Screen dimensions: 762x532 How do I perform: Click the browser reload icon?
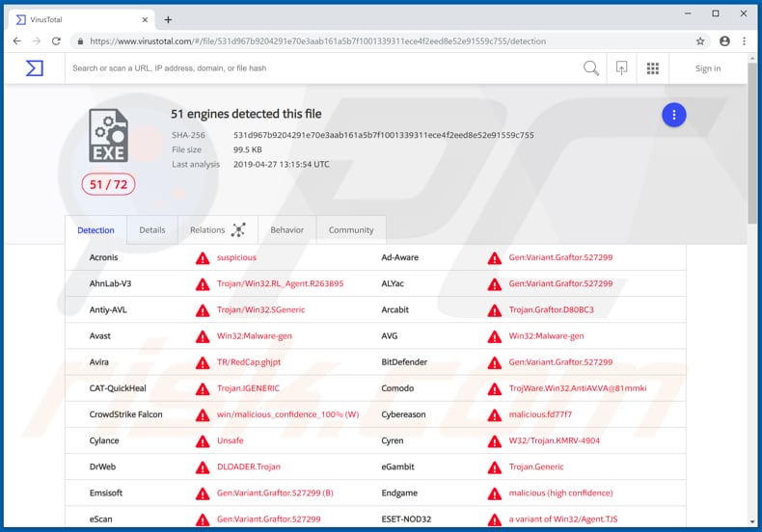(x=56, y=41)
